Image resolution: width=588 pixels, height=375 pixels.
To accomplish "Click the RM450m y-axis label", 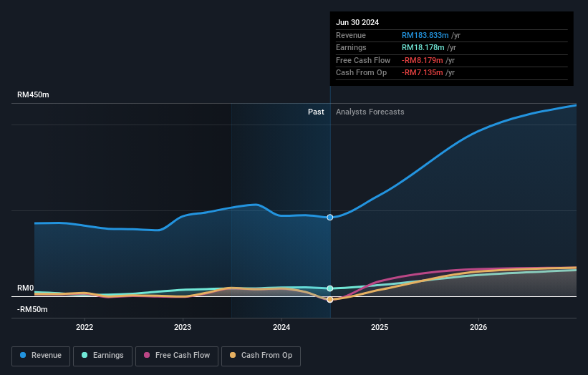I will 33,94.
